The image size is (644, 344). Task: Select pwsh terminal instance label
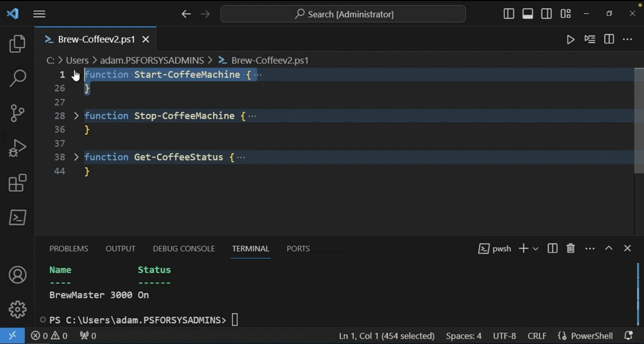click(x=494, y=249)
